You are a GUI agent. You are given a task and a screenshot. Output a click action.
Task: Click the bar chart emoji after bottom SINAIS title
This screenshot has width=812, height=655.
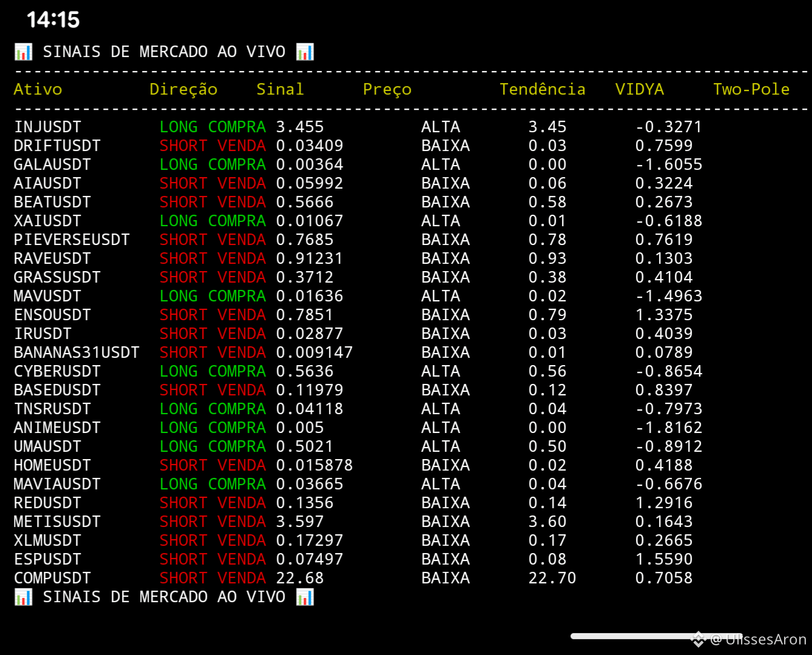[305, 597]
